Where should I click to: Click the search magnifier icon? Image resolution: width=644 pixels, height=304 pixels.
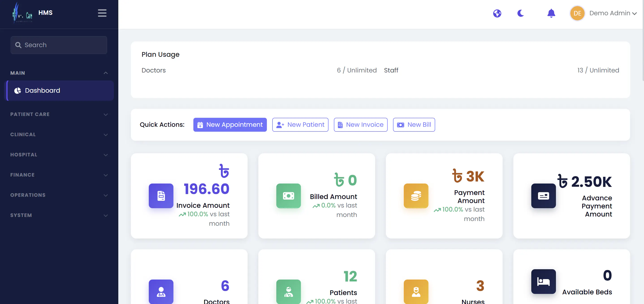pyautogui.click(x=18, y=45)
